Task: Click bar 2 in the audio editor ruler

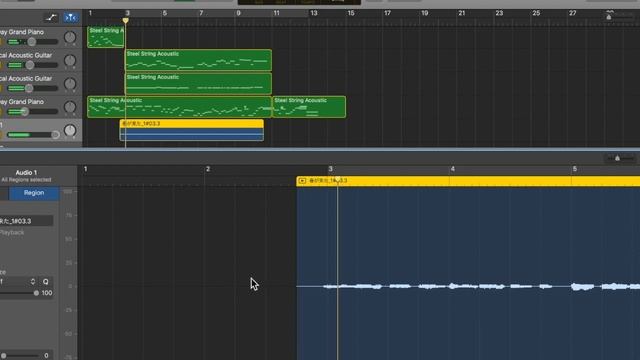Action: tap(208, 169)
